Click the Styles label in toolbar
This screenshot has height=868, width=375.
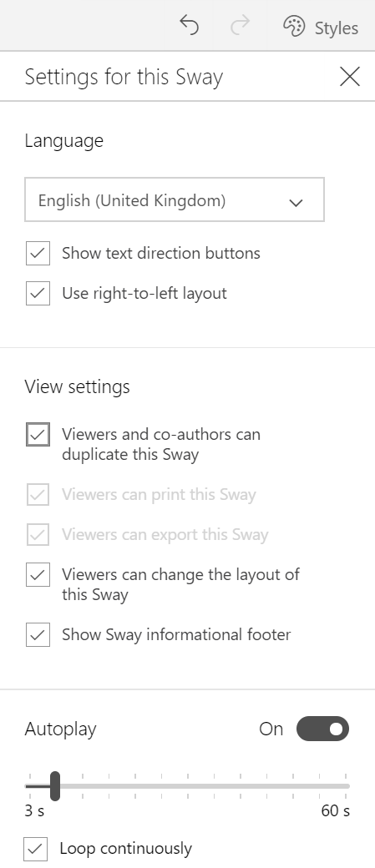(x=337, y=28)
